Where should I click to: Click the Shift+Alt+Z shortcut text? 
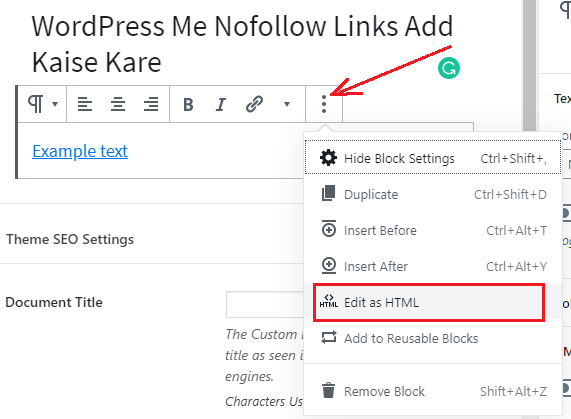[513, 391]
